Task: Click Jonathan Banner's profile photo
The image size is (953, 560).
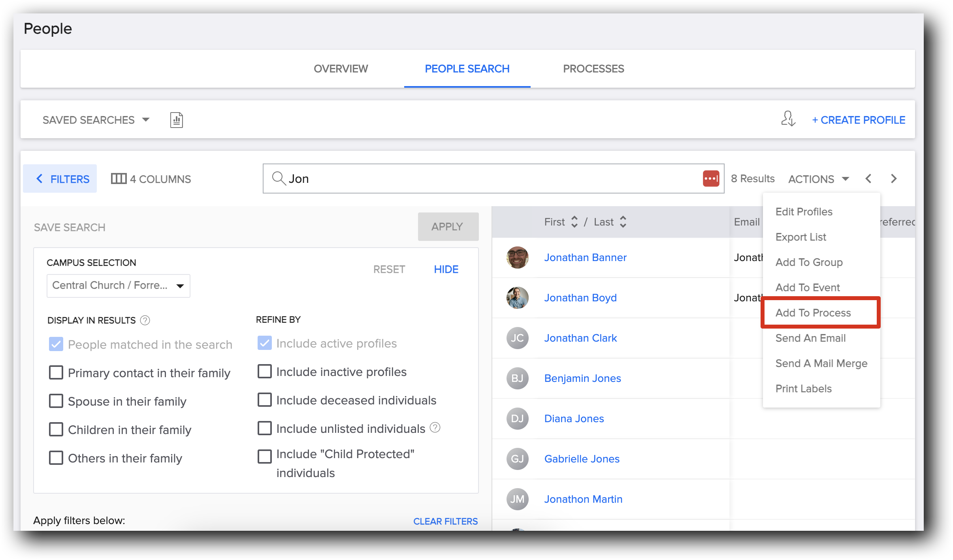Action: click(x=517, y=258)
